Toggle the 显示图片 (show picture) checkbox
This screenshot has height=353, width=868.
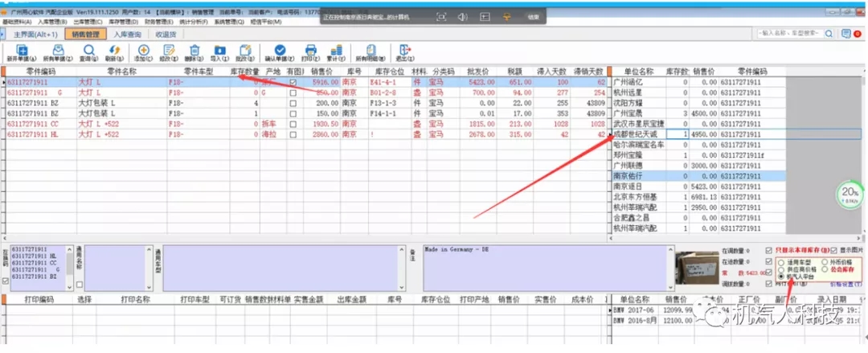pos(832,250)
